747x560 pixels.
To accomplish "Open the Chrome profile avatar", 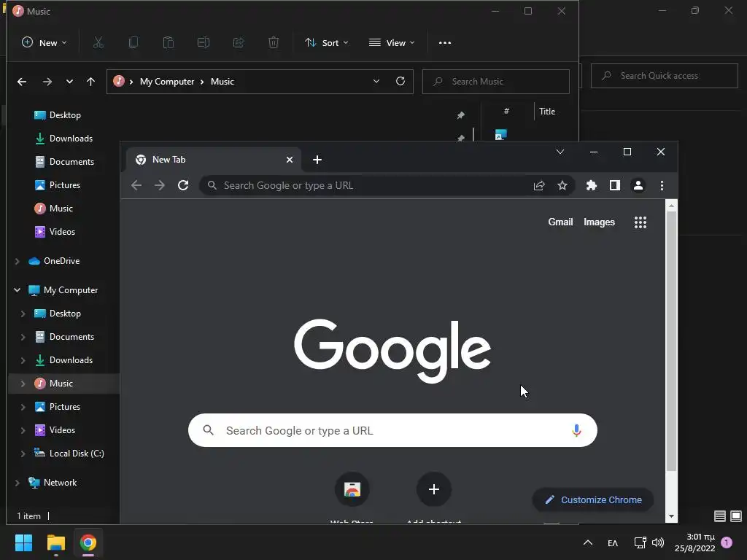I will [638, 186].
